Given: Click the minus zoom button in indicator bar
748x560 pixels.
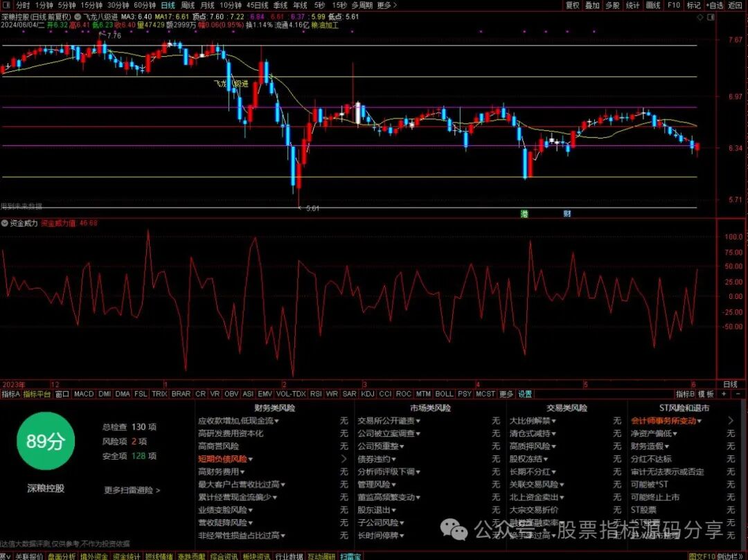Looking at the screenshot, I should [738, 394].
